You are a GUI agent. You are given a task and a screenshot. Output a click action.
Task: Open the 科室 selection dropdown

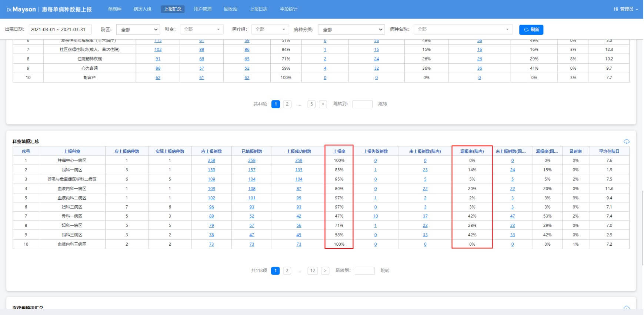coord(201,29)
